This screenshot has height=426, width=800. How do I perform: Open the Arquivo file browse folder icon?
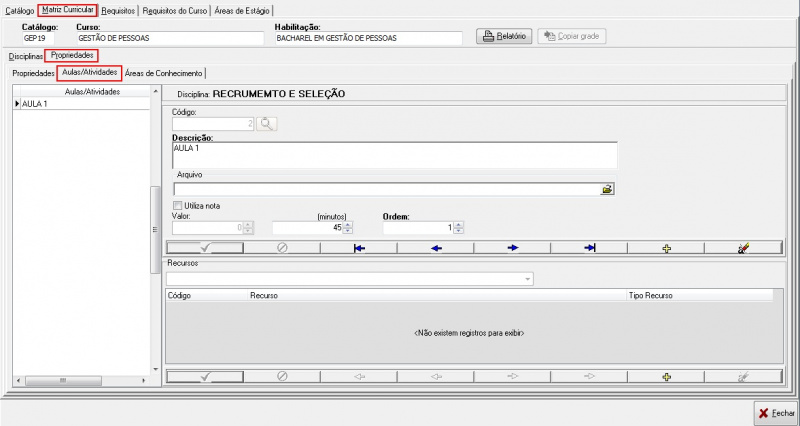point(607,188)
